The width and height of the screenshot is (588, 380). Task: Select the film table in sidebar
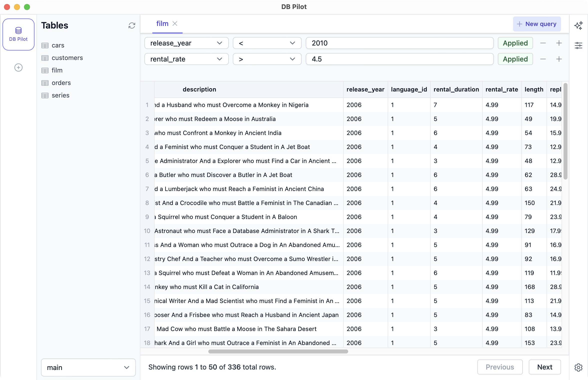57,70
